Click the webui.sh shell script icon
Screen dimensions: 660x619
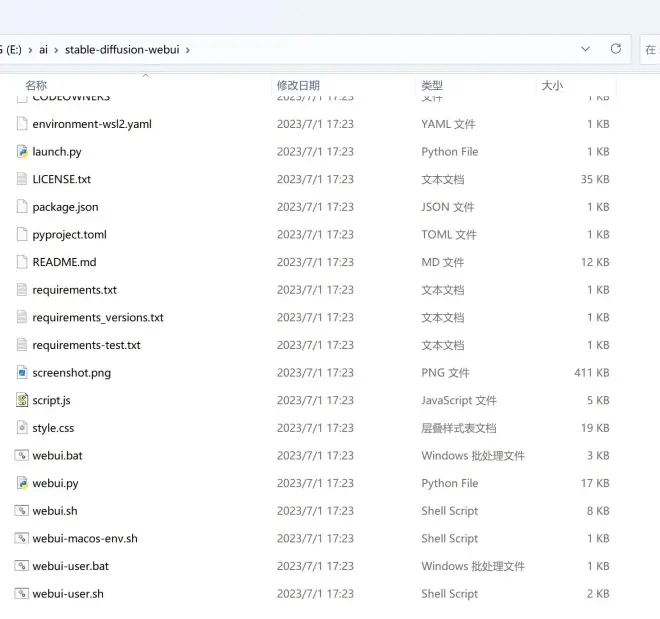pos(22,510)
